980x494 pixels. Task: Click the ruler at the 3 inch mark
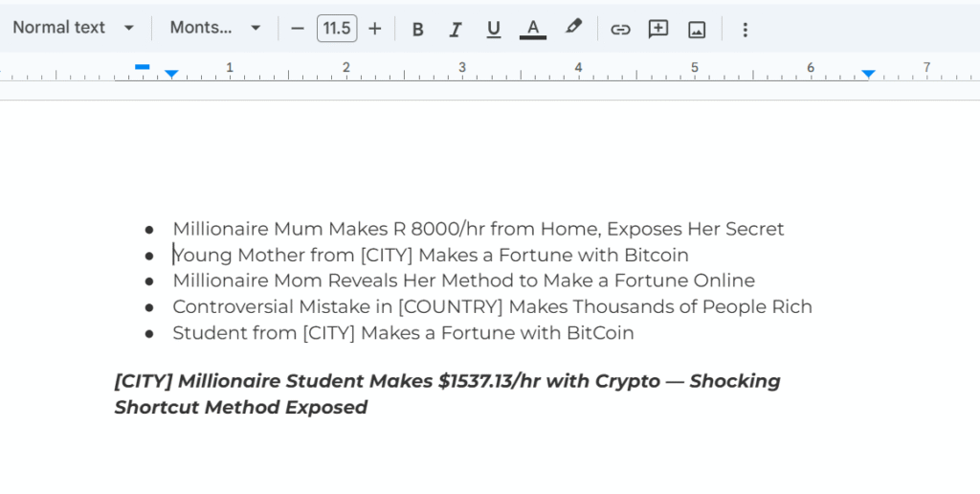(x=462, y=68)
